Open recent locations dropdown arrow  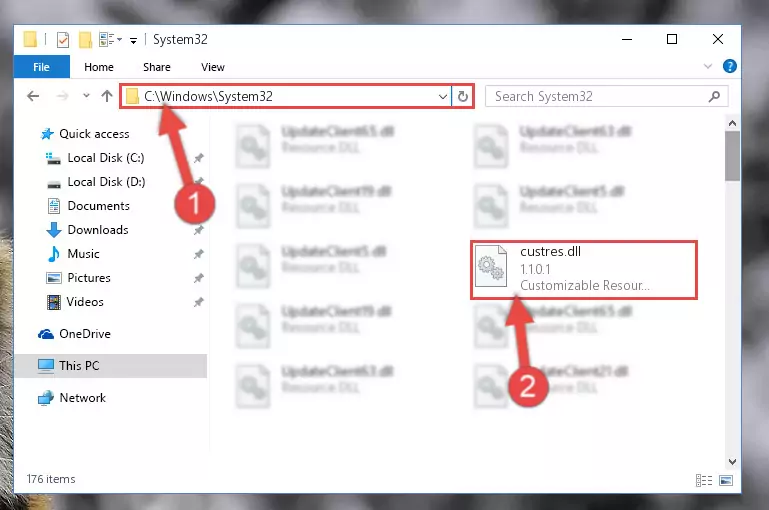pyautogui.click(x=86, y=96)
